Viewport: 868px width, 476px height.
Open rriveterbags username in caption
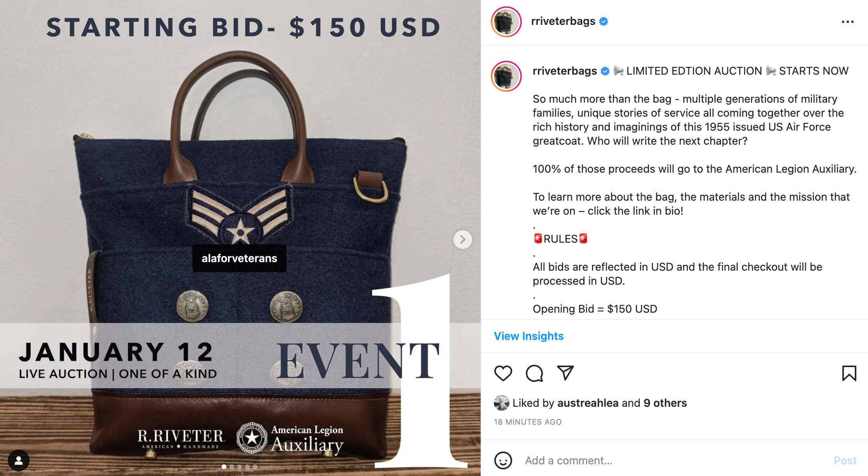coord(565,71)
